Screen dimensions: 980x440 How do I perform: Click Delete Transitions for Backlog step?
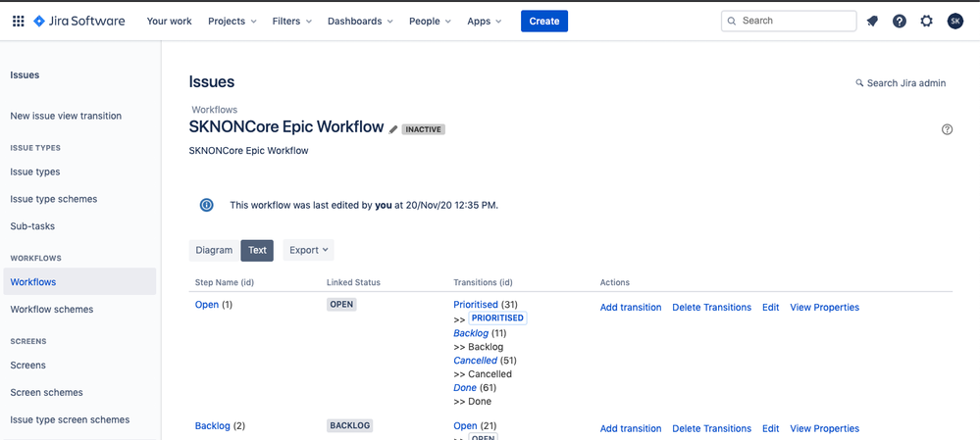tap(712, 429)
